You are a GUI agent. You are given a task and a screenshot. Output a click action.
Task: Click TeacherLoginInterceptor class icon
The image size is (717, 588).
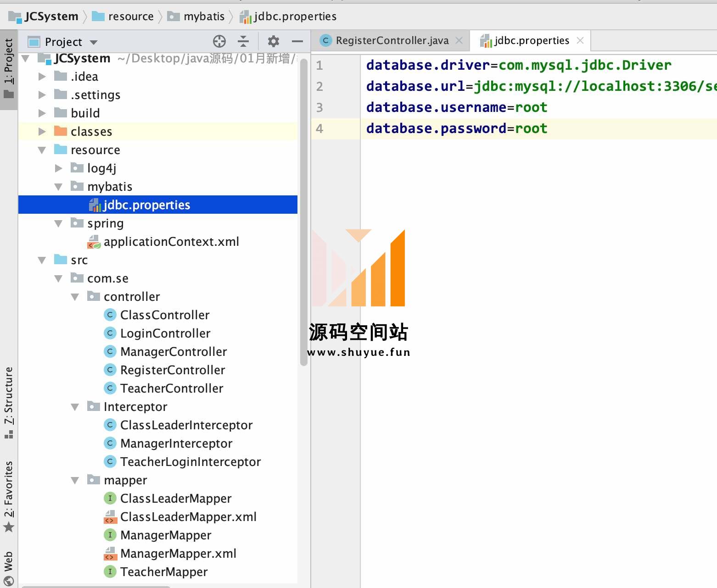tap(110, 461)
